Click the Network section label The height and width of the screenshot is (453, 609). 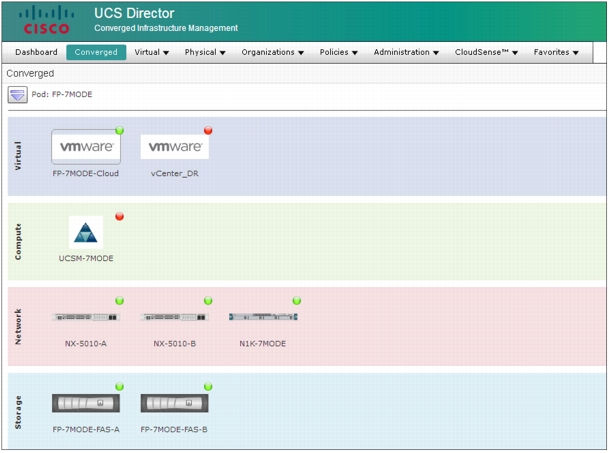coord(18,327)
